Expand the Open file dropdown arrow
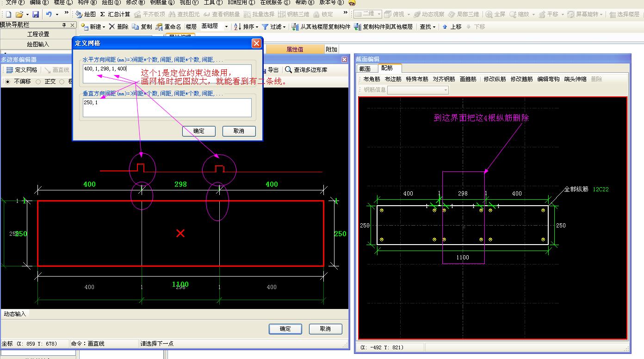Screen dimensions: 644x359 pyautogui.click(x=27, y=14)
